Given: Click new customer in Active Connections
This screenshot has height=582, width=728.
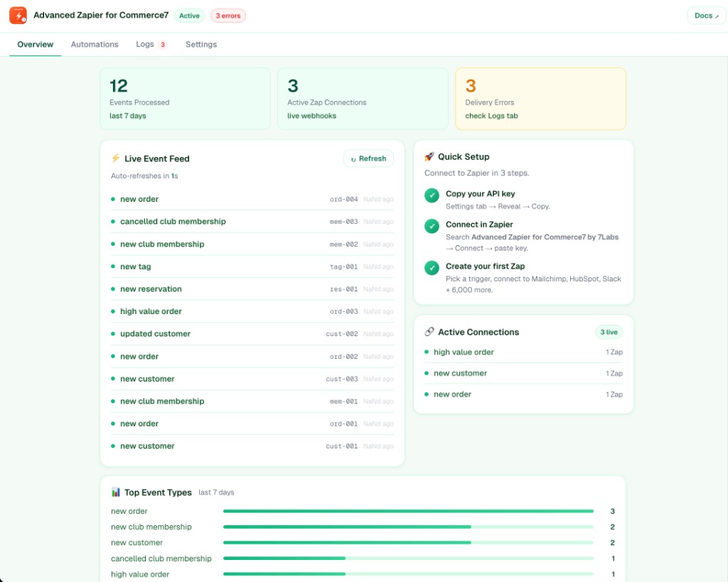Looking at the screenshot, I should (523, 373).
